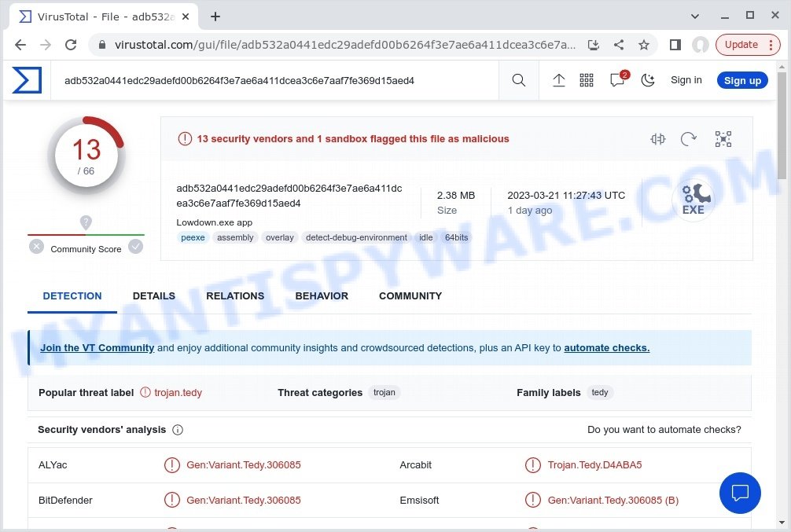Click the install app icon in the address bar
This screenshot has width=791, height=532.
(x=594, y=45)
